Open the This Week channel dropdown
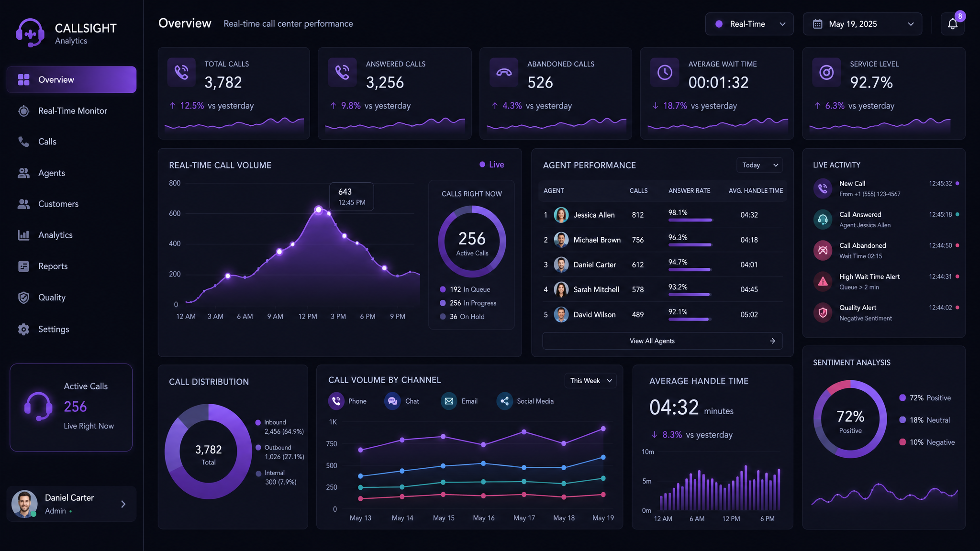The width and height of the screenshot is (980, 551). click(x=590, y=381)
